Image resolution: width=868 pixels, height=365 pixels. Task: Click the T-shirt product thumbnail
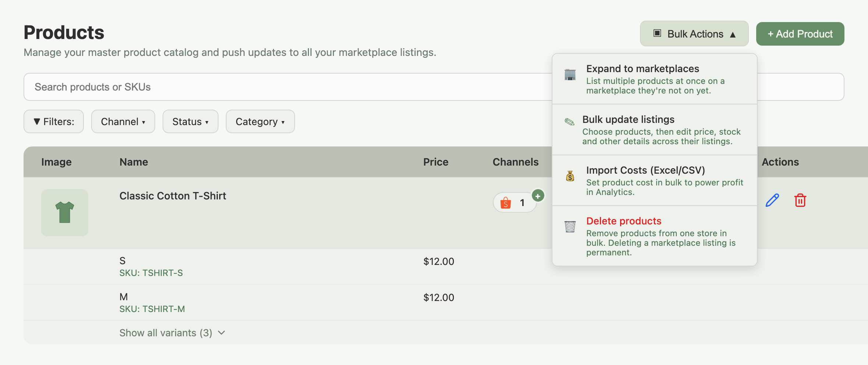65,213
